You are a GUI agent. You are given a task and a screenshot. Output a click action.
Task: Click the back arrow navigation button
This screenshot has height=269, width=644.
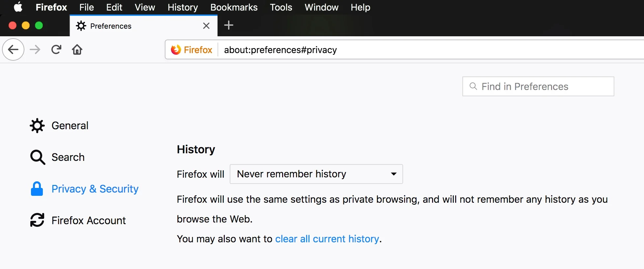coord(13,50)
